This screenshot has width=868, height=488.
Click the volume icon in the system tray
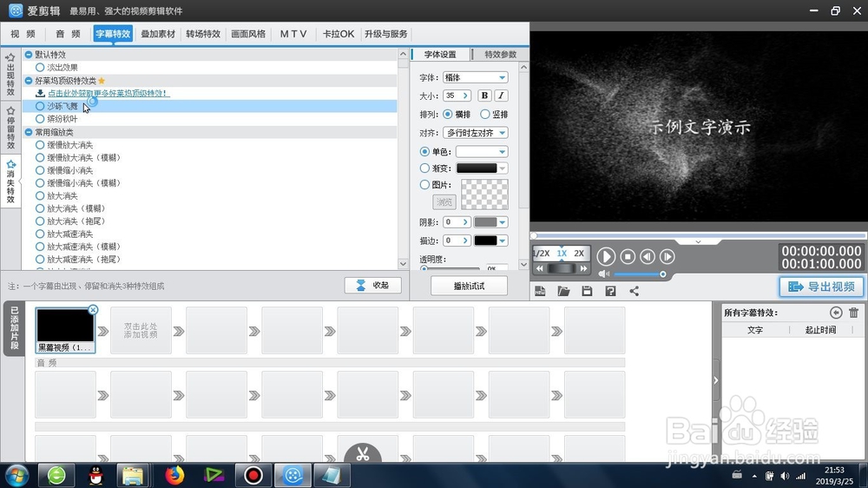coord(785,476)
